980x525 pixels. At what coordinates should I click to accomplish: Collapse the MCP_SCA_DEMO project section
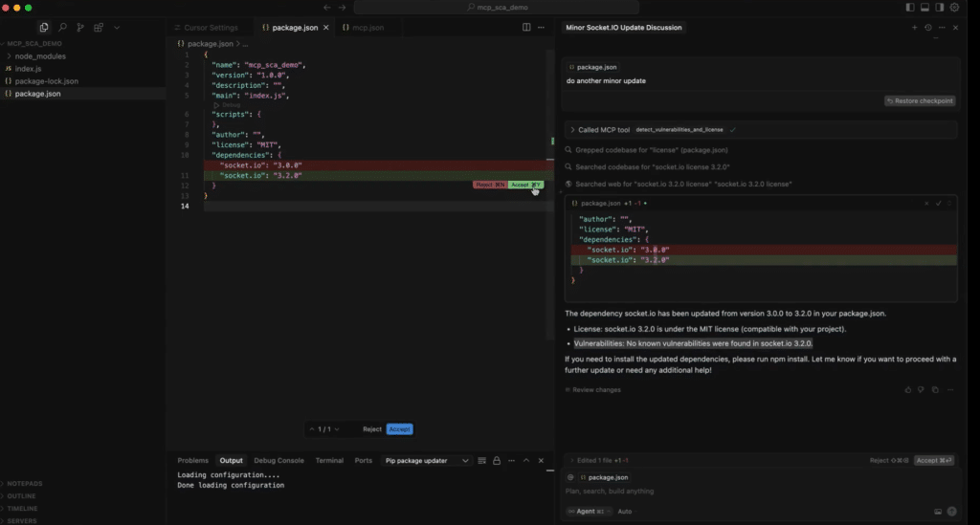tap(34, 44)
